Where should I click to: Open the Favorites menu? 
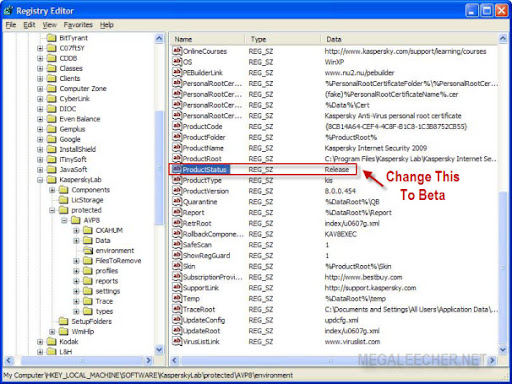[78, 25]
